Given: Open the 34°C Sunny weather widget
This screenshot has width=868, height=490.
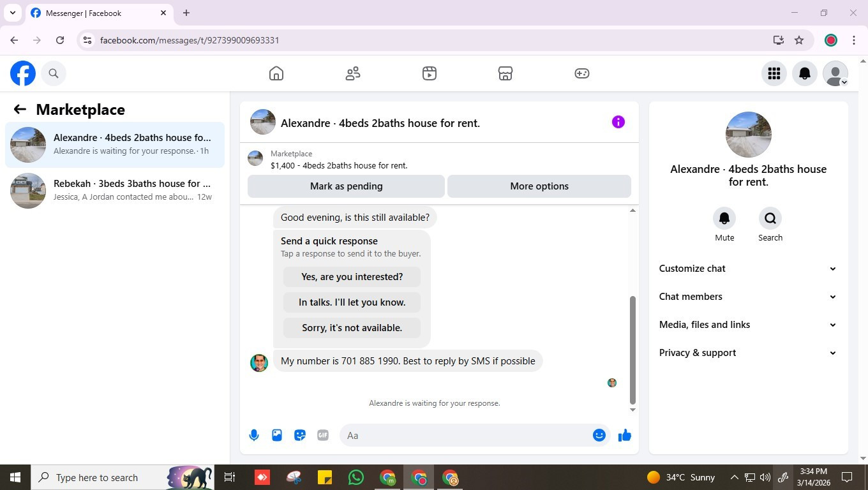Looking at the screenshot, I should click(680, 477).
